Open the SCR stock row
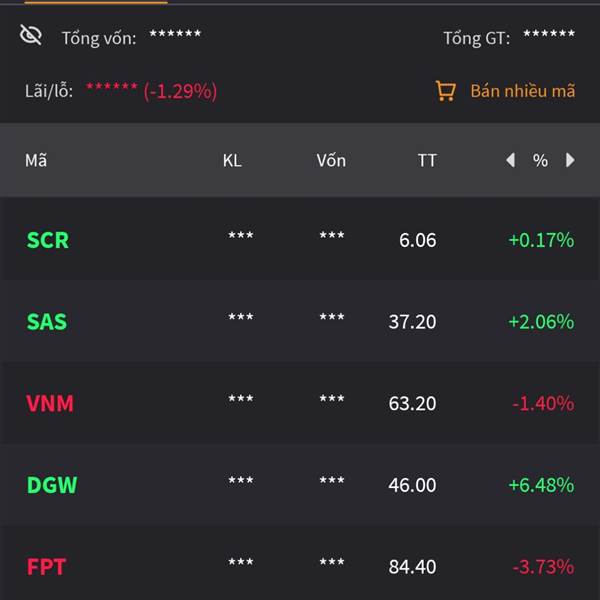600x600 pixels. pyautogui.click(x=48, y=240)
